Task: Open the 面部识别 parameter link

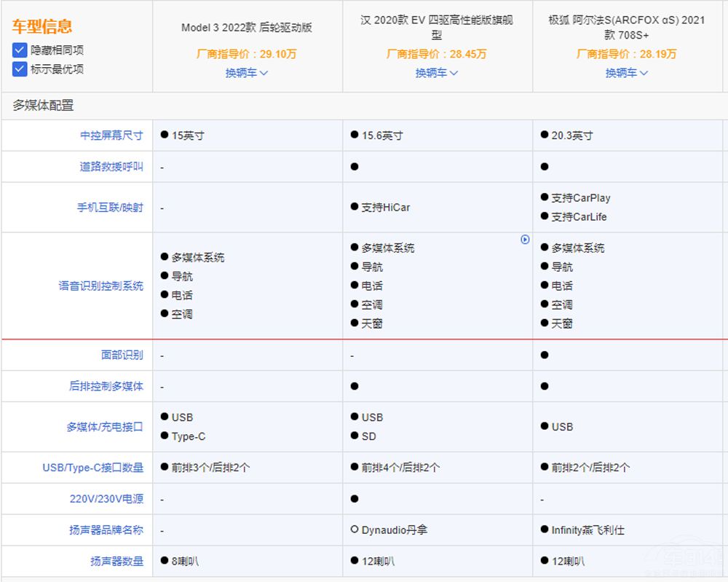Action: pyautogui.click(x=122, y=355)
